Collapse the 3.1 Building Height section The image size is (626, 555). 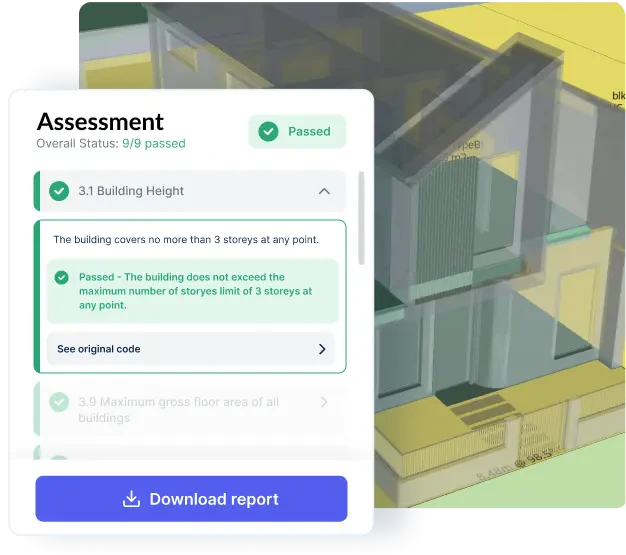(324, 191)
